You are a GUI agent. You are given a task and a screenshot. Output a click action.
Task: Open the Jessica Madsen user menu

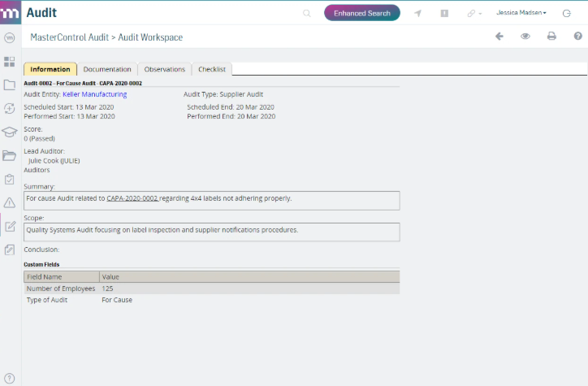pyautogui.click(x=521, y=13)
